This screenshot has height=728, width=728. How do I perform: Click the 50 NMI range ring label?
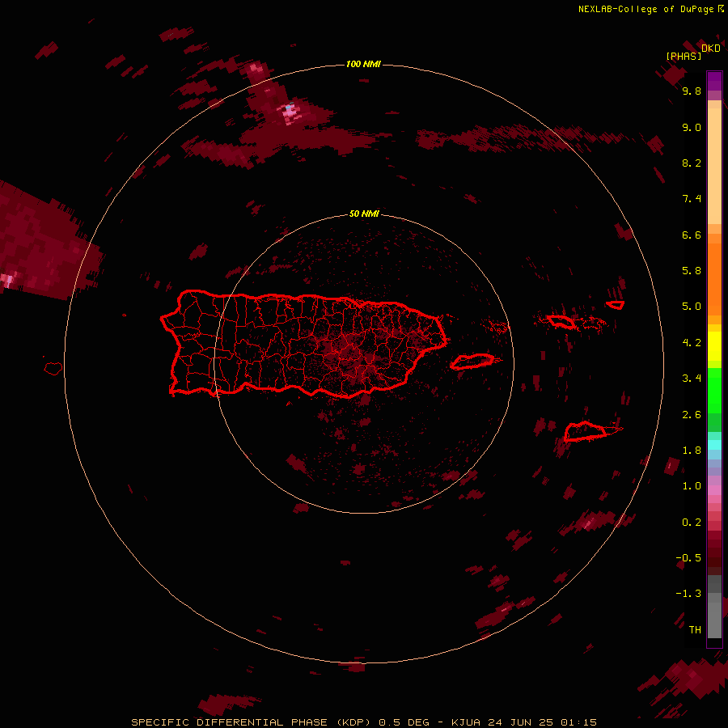coord(363,214)
